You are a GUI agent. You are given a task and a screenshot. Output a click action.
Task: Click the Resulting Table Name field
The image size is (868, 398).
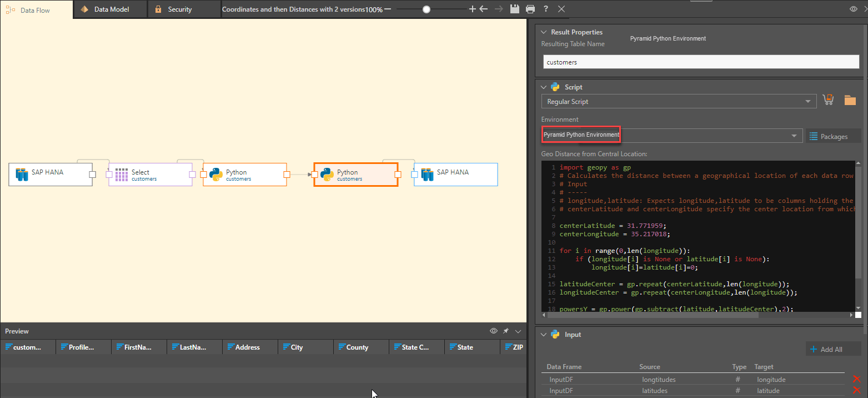tap(701, 62)
